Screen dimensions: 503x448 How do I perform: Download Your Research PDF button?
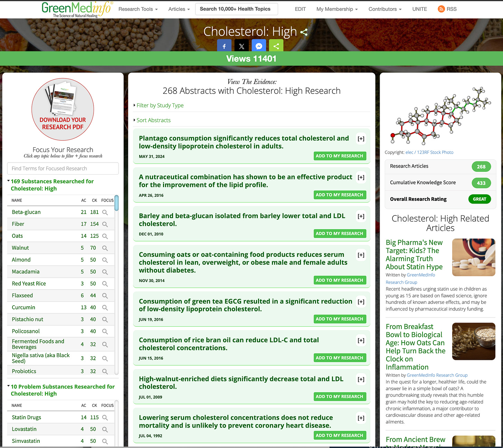(x=63, y=109)
